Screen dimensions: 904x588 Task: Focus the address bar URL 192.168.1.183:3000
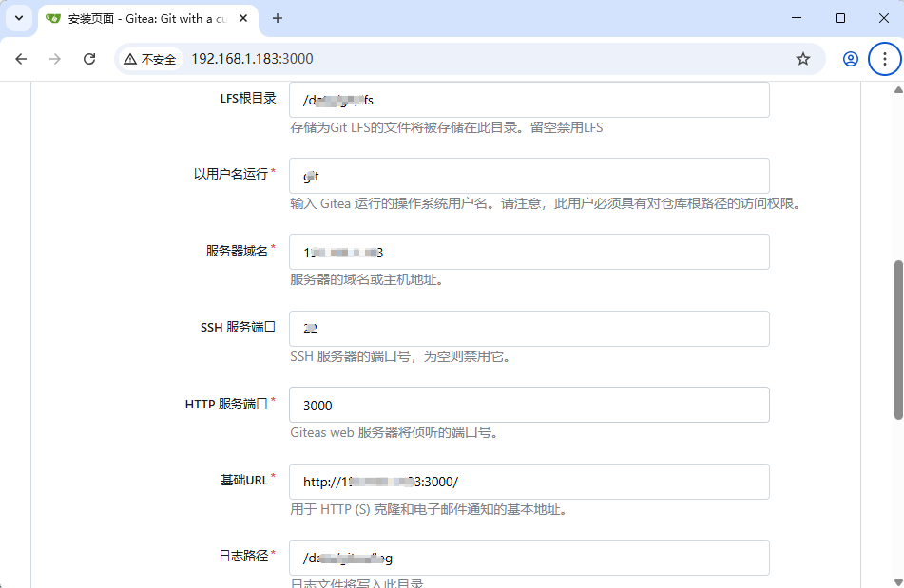(x=252, y=59)
